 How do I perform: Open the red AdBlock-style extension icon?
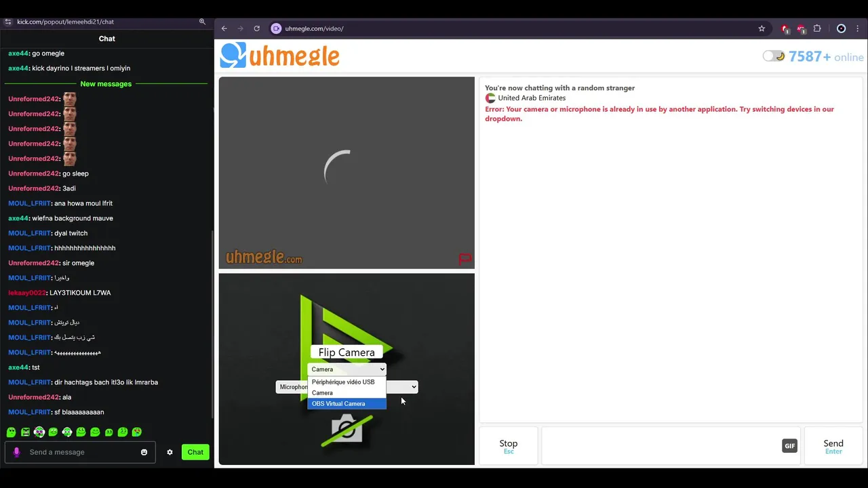point(801,28)
